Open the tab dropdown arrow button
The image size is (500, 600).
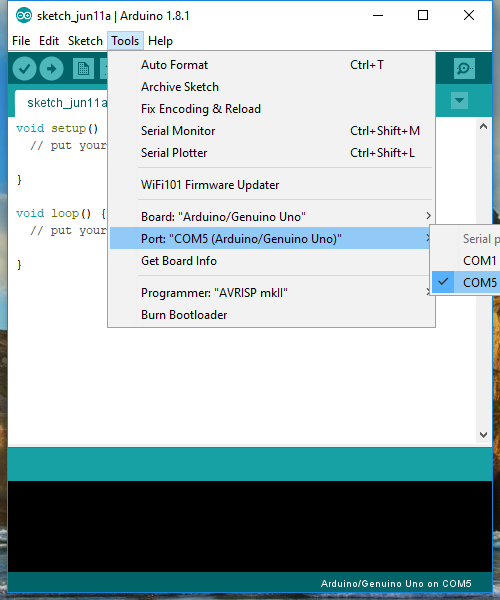459,101
